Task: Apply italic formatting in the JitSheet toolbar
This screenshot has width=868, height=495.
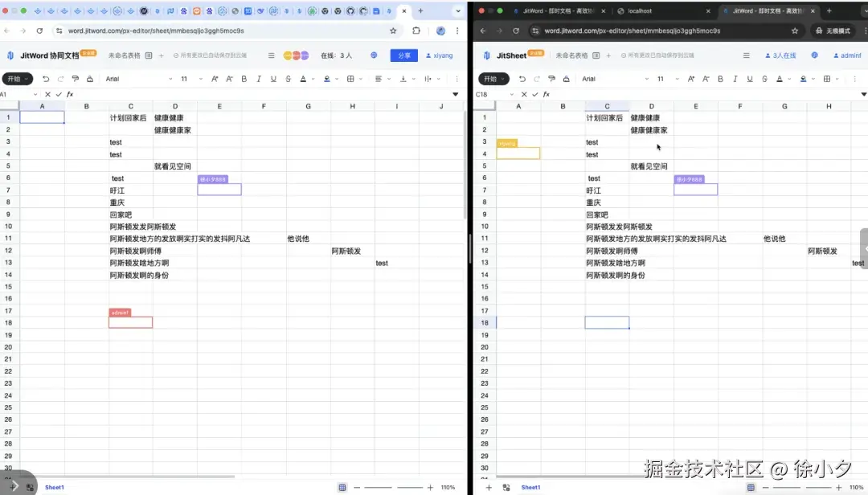Action: pyautogui.click(x=735, y=78)
